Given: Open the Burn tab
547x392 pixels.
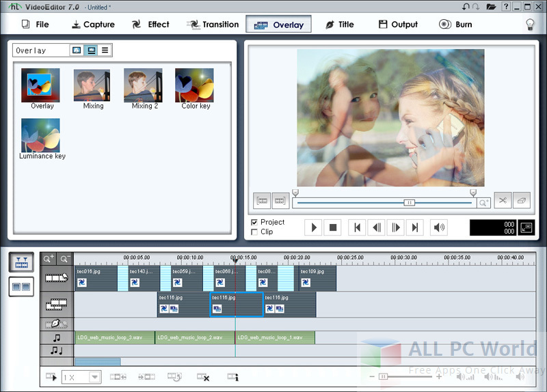Looking at the screenshot, I should [x=455, y=25].
